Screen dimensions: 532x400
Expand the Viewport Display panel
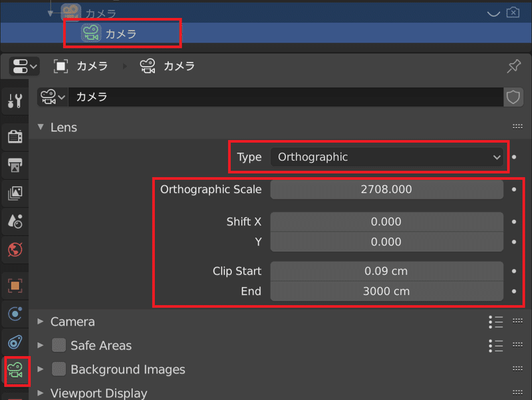pos(41,393)
